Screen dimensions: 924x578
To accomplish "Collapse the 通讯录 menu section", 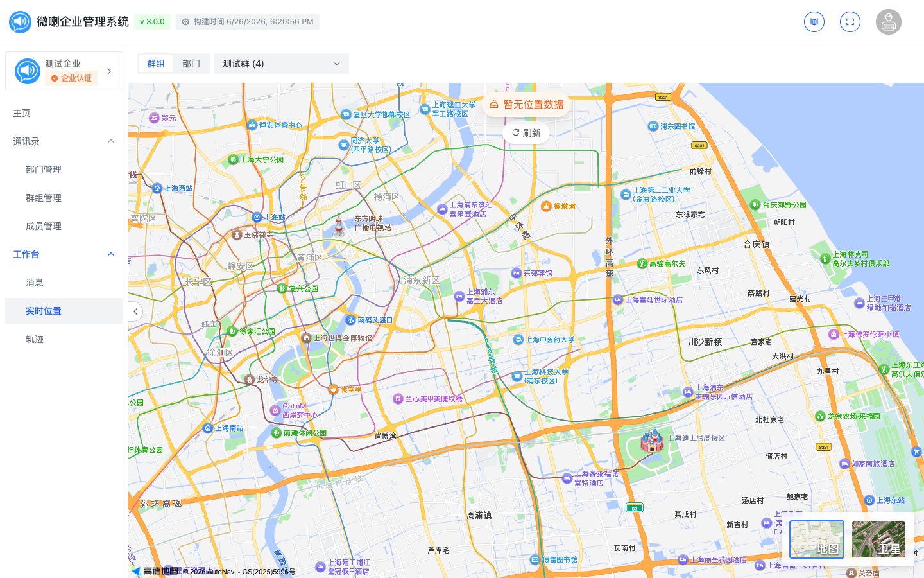I will click(111, 141).
